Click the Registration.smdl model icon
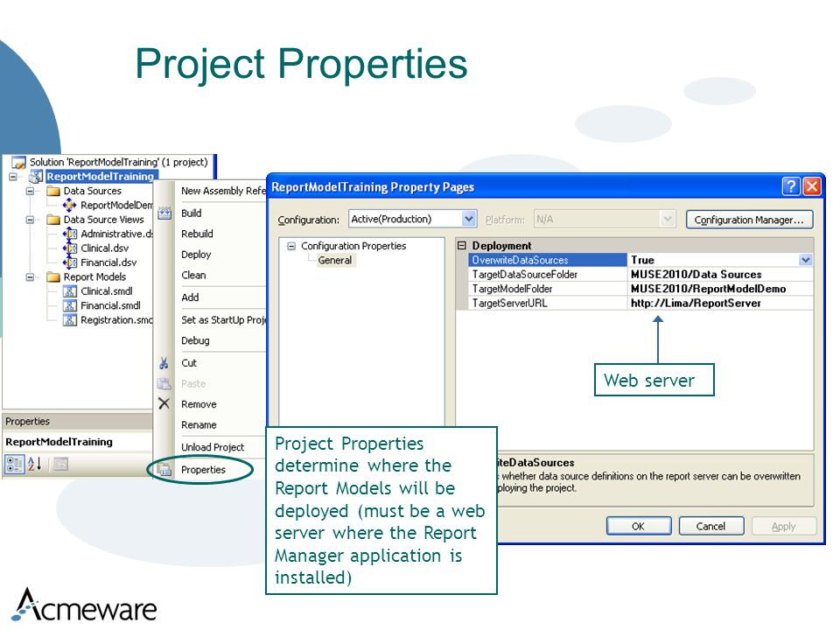The height and width of the screenshot is (630, 840). pos(70,320)
